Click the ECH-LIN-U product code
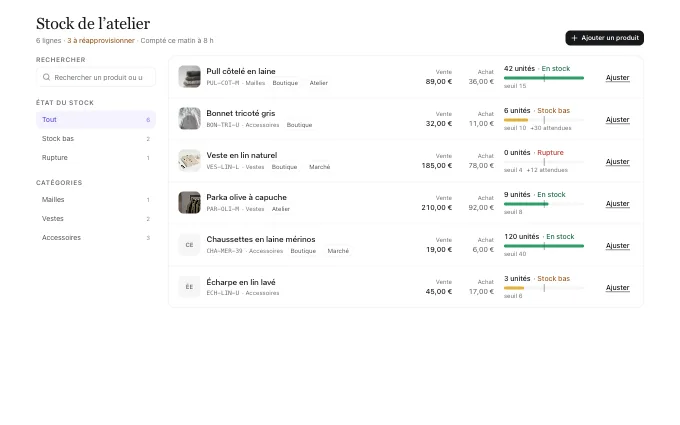 pos(223,293)
